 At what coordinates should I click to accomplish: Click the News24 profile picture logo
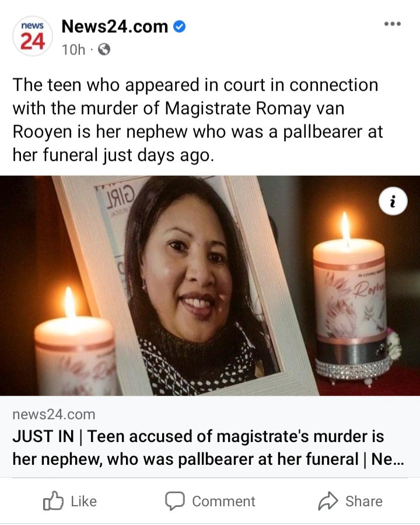(x=33, y=36)
